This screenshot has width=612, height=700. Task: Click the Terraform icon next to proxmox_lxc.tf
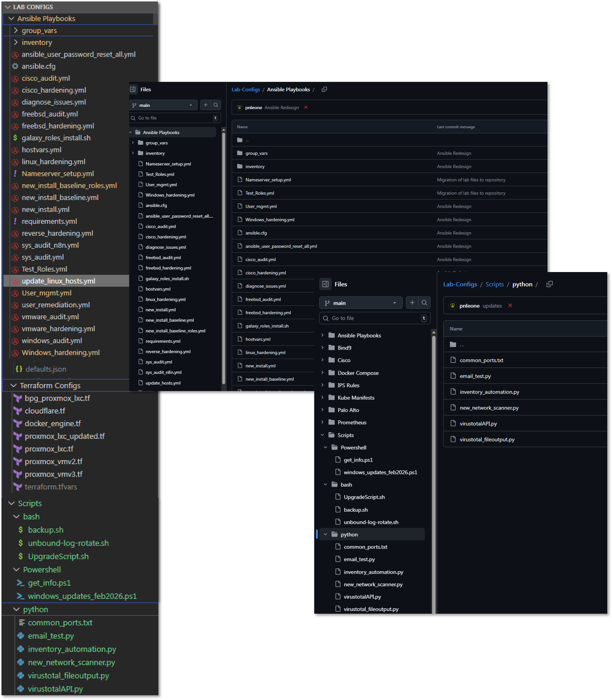(17, 449)
